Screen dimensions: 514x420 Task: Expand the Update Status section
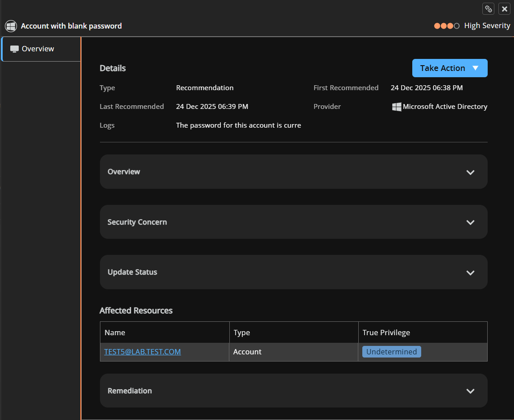click(470, 272)
